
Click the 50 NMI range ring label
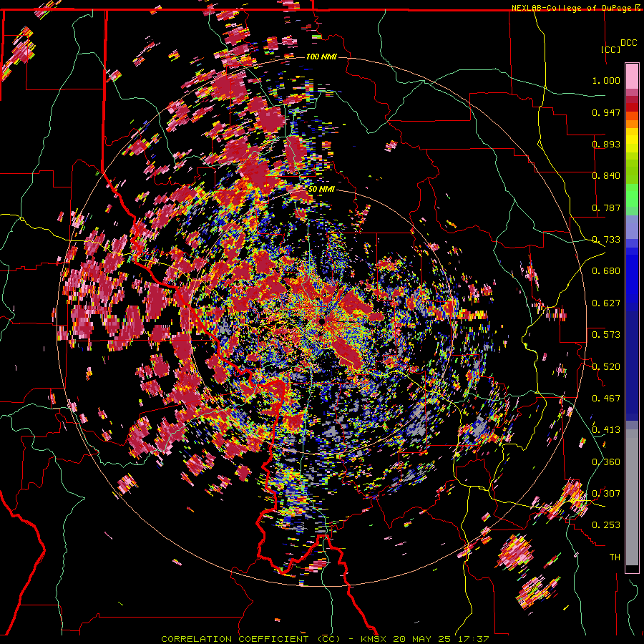(321, 190)
